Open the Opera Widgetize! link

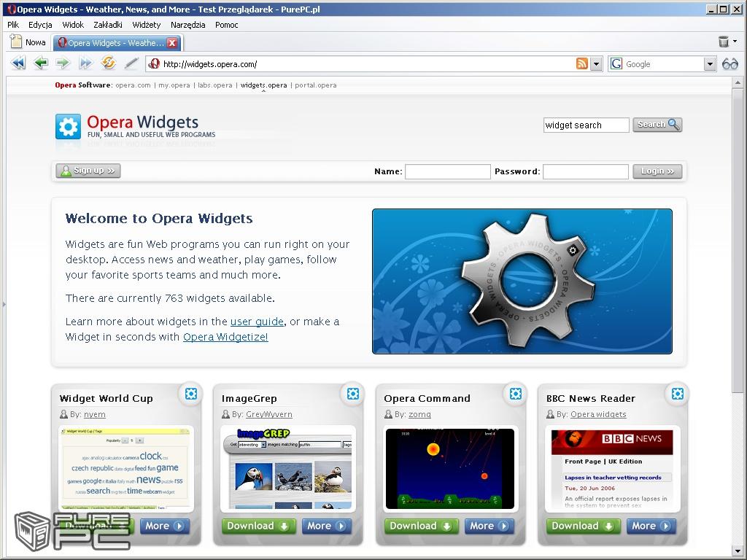(225, 337)
